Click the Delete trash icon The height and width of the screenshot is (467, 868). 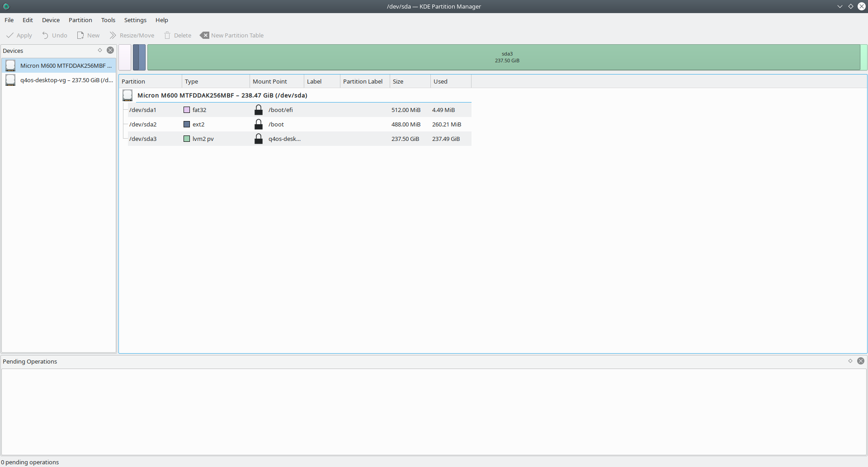167,35
